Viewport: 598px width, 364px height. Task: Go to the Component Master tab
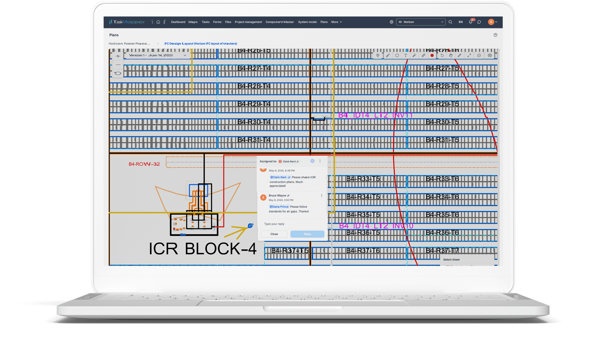pyautogui.click(x=280, y=22)
